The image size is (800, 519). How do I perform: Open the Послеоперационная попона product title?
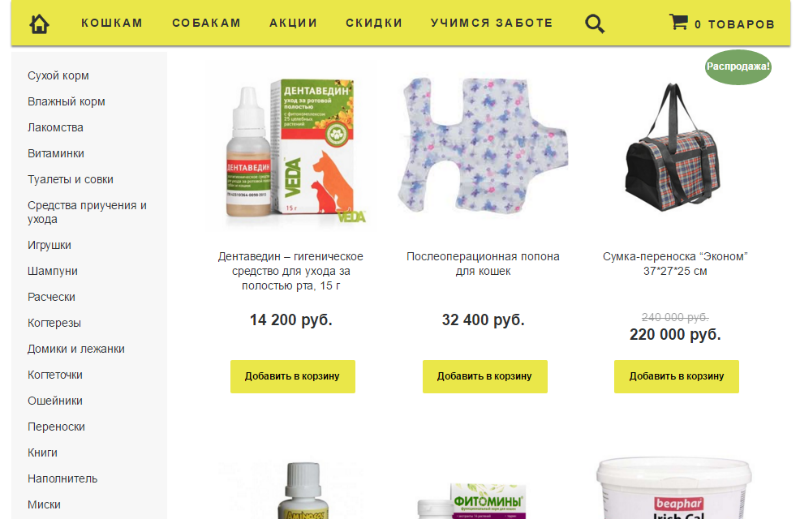point(483,263)
